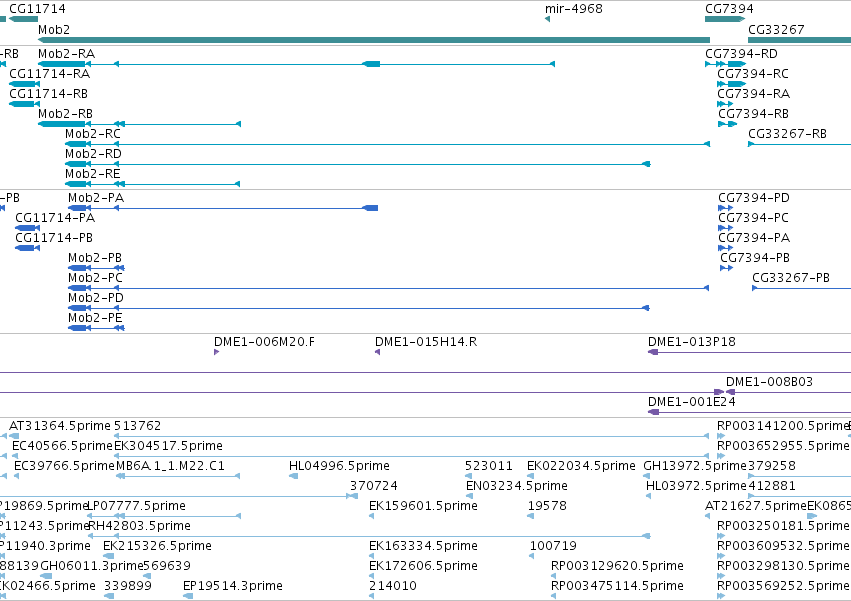Select the CG7394 gene label

coord(729,9)
